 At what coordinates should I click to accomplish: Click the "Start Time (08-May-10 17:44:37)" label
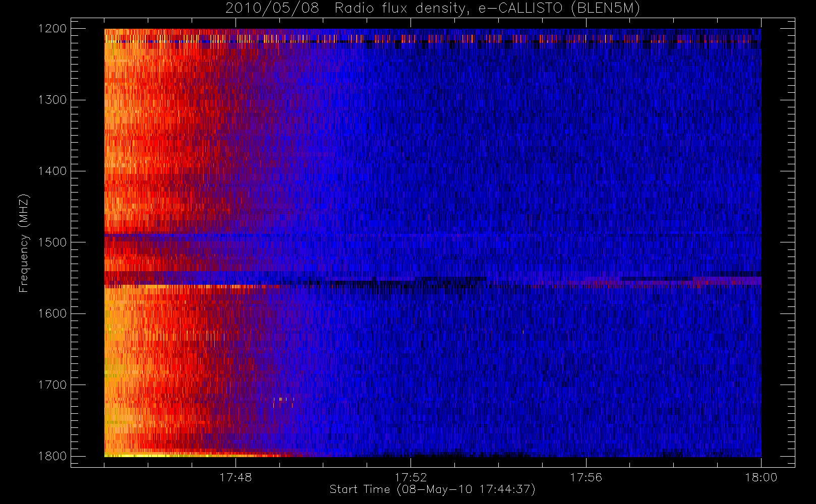point(432,489)
